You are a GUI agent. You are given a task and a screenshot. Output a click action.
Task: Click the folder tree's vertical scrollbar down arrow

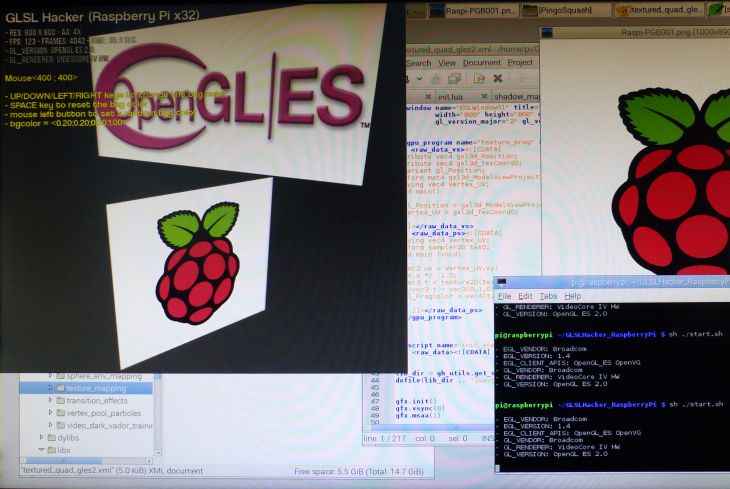pos(158,452)
